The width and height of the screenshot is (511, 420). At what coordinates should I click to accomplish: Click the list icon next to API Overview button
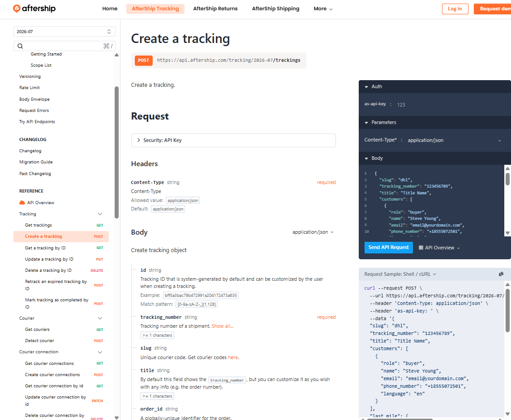421,248
